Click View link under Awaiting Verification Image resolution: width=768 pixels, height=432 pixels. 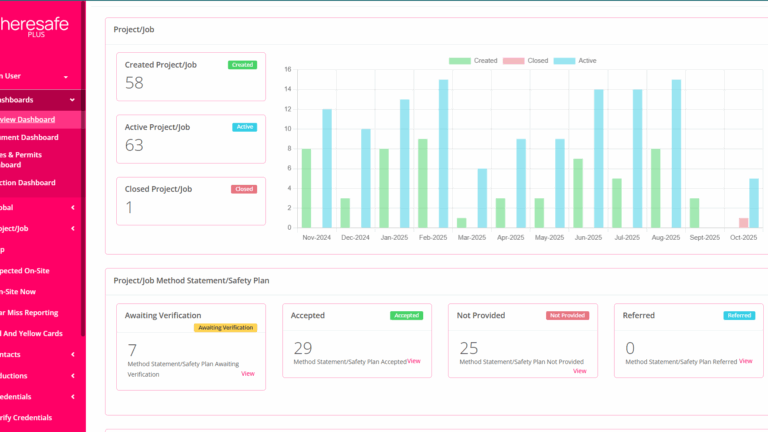point(248,373)
